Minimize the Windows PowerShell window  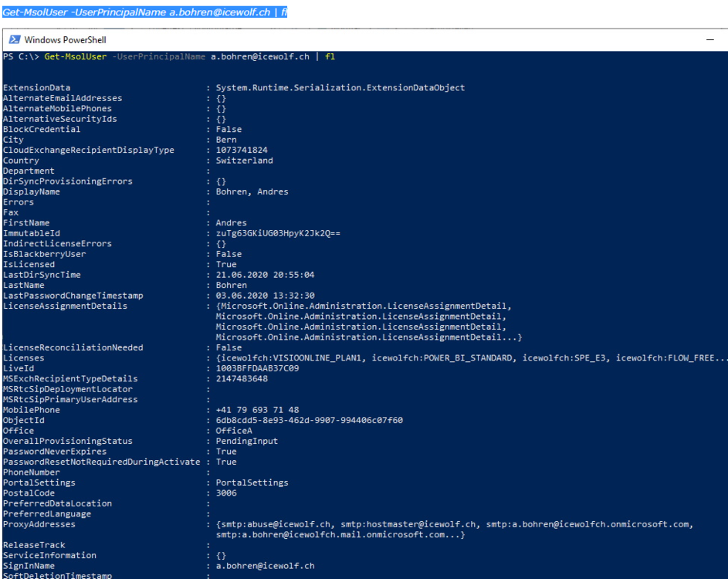[710, 40]
